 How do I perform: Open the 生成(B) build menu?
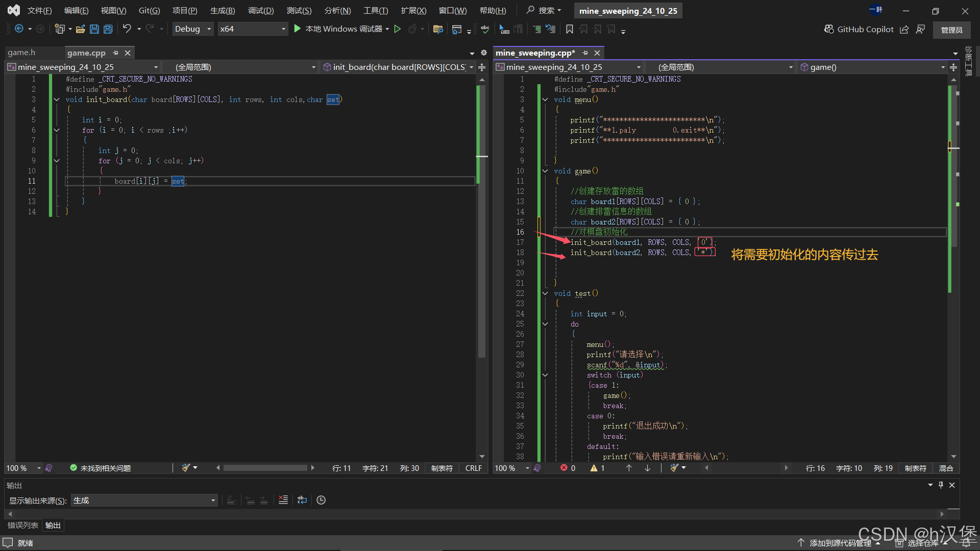point(223,10)
